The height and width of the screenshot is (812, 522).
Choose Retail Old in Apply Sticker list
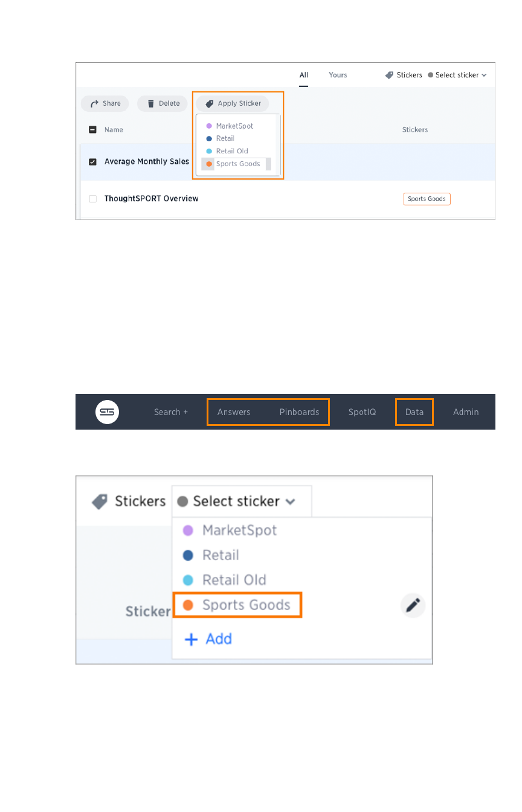click(x=232, y=151)
